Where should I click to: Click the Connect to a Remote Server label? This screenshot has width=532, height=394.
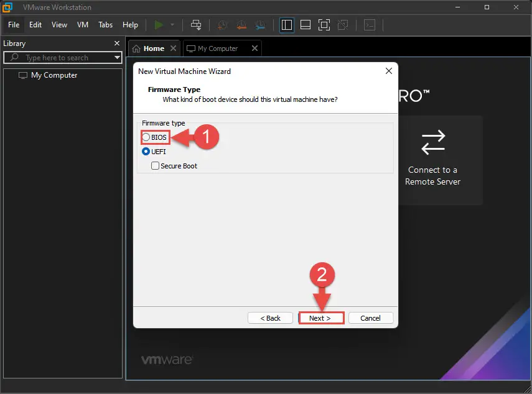432,176
